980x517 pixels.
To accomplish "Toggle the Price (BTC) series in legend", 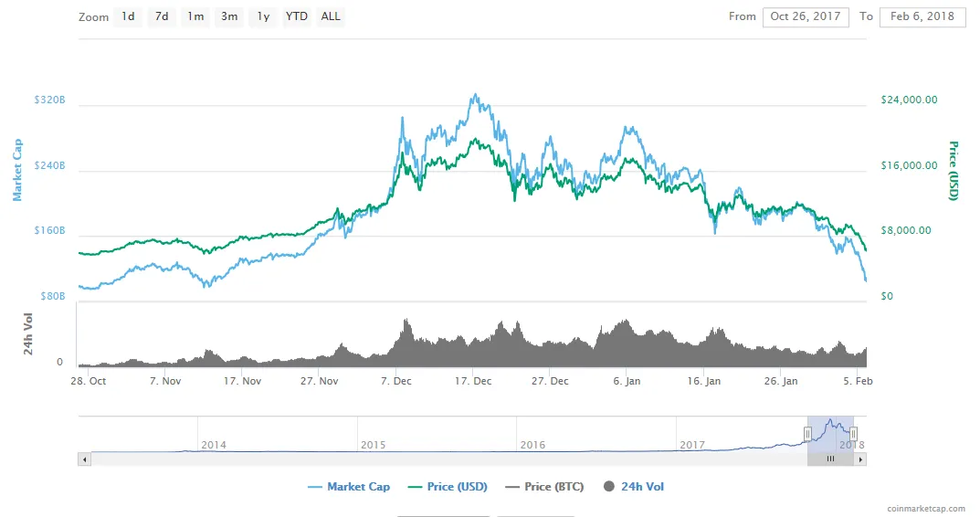I will [x=544, y=486].
